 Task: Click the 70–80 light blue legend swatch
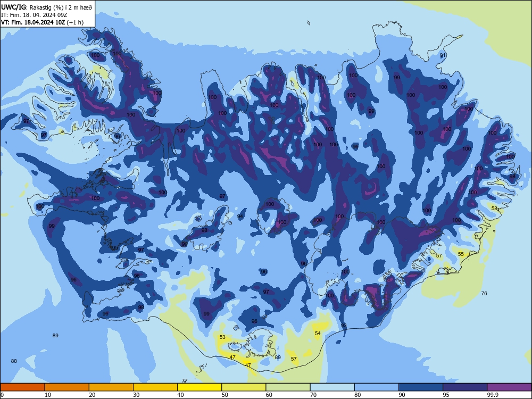(332, 387)
